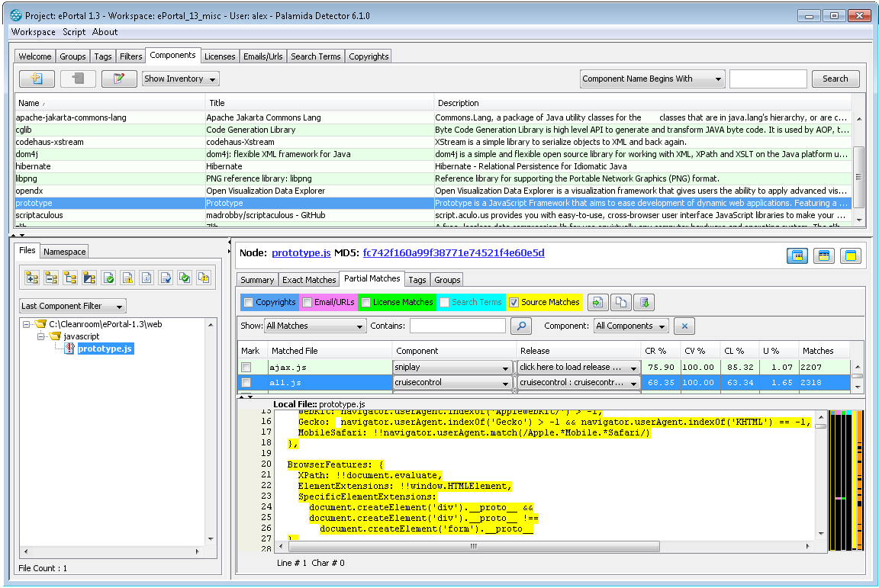879x588 pixels.
Task: Collapse the javascript folder in file tree
Action: point(41,336)
